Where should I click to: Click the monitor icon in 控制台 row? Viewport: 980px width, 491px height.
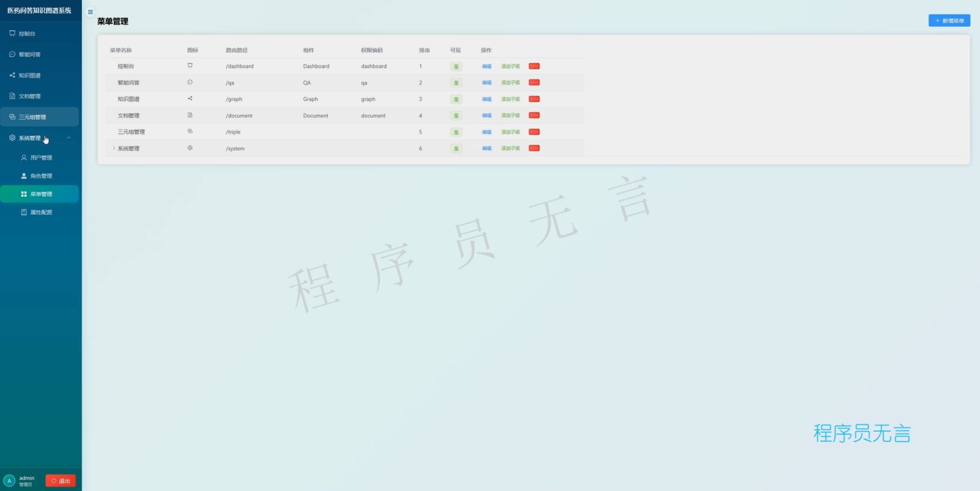click(x=190, y=65)
